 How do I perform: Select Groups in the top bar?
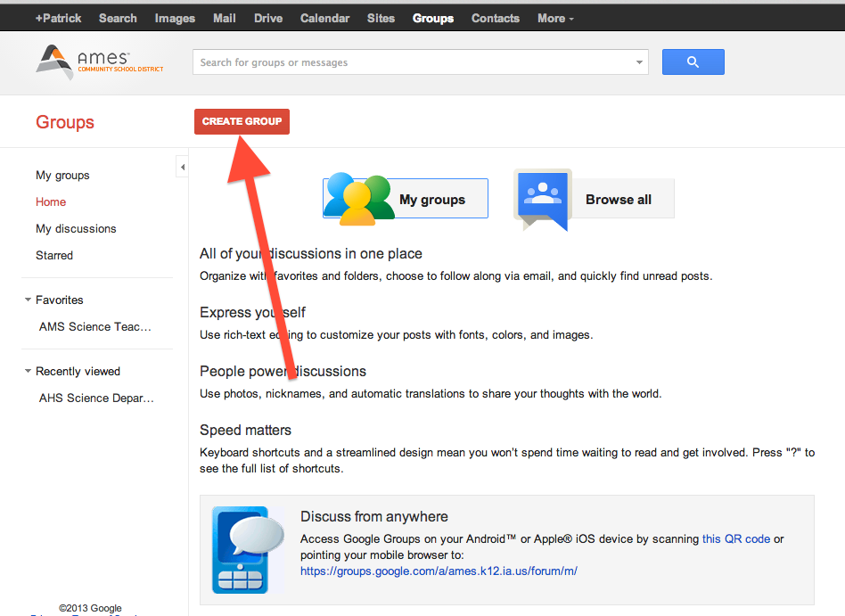(433, 19)
